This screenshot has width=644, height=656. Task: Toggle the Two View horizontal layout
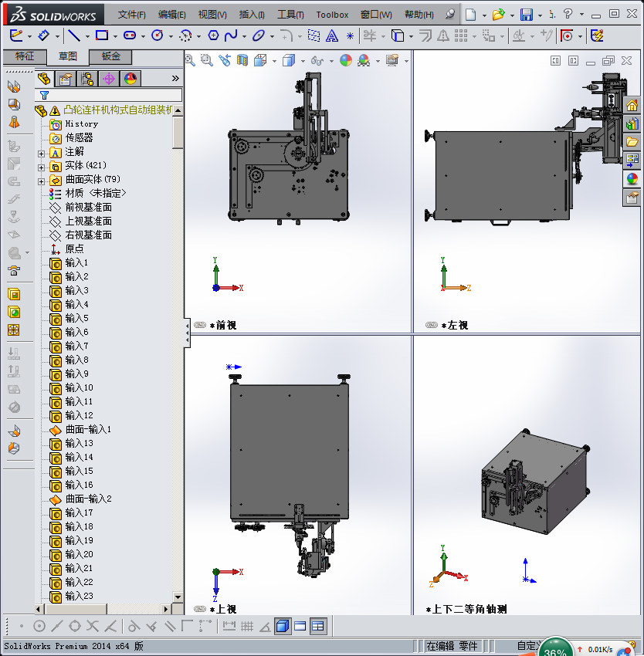(x=300, y=627)
